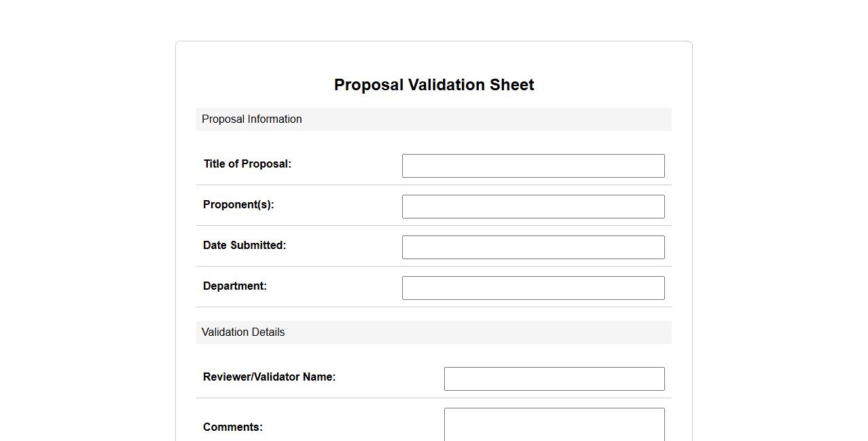This screenshot has width=868, height=441.
Task: Click the 'Proposal Information' section header
Action: 252,119
